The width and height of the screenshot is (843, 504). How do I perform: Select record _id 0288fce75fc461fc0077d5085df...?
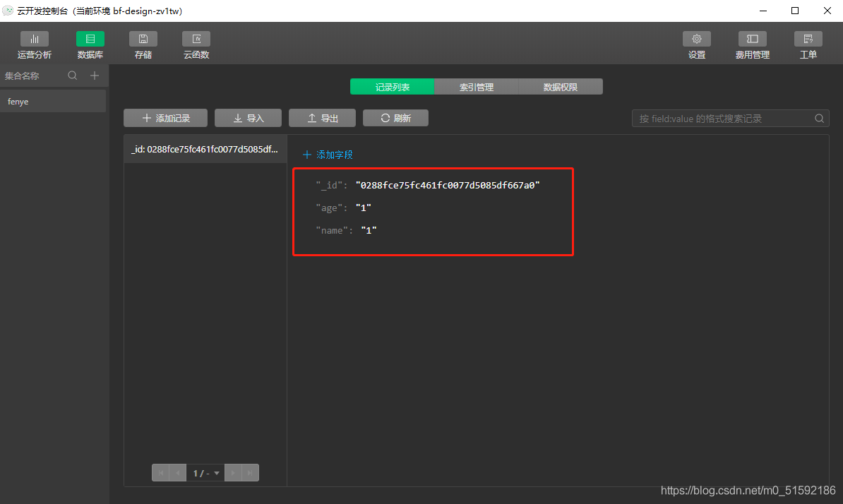click(x=205, y=150)
